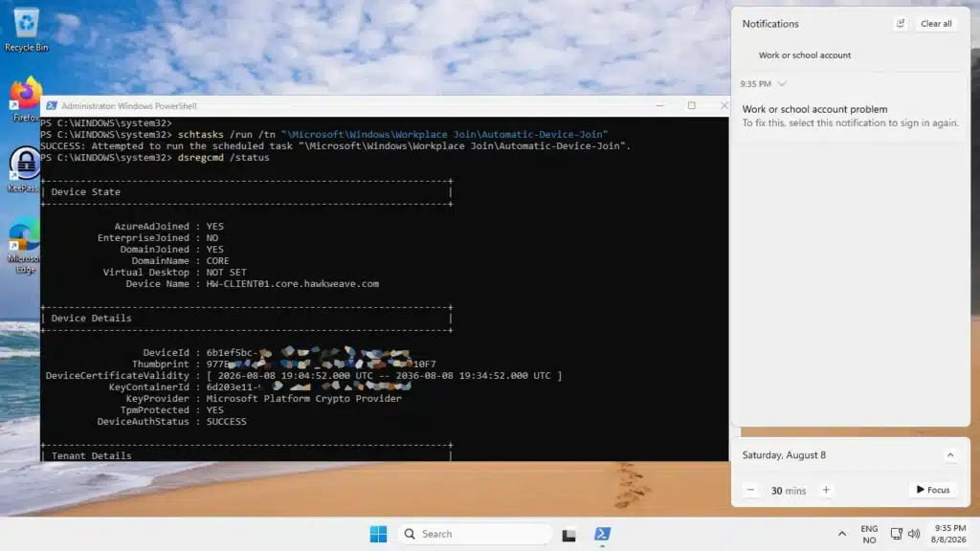This screenshot has width=980, height=551.
Task: Switch ENG NO input language indicator
Action: coord(869,534)
